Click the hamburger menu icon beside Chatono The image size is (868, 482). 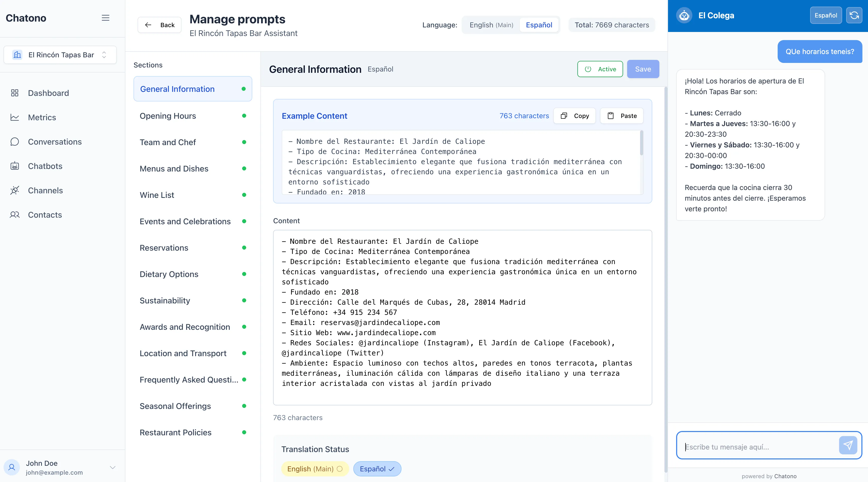click(x=106, y=18)
